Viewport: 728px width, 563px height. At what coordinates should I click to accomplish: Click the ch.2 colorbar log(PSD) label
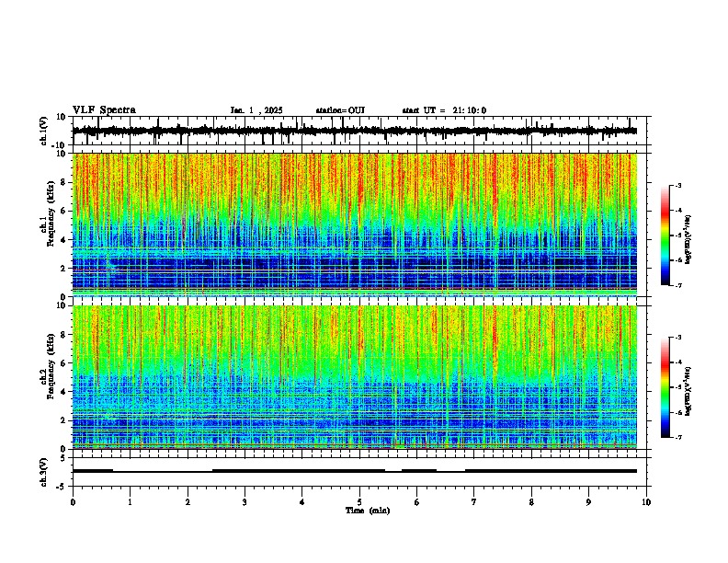pyautogui.click(x=688, y=391)
